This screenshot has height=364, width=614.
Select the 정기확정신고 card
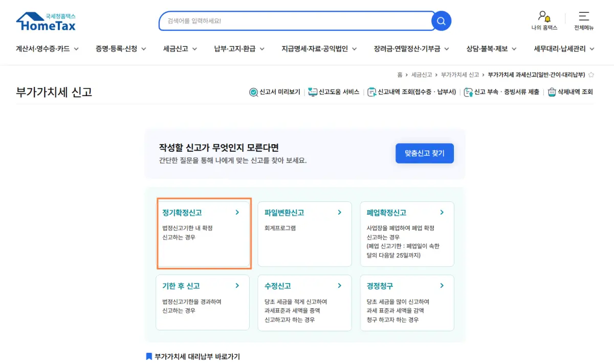coord(204,233)
